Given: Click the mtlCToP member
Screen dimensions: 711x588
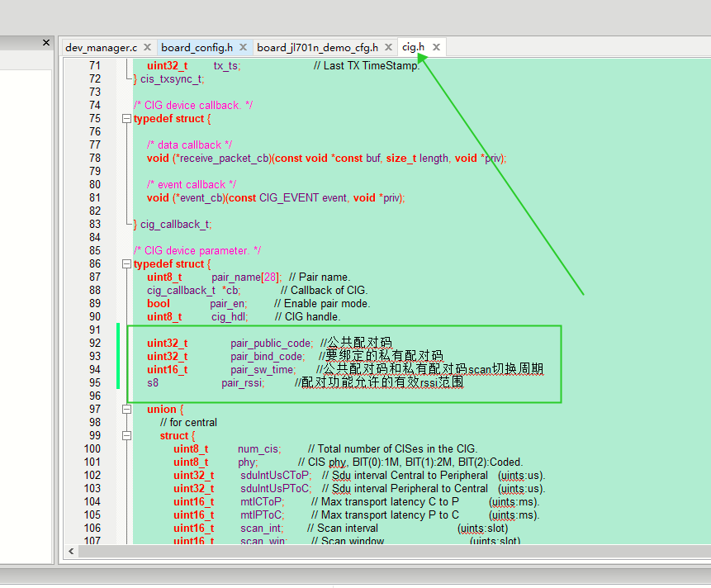Looking at the screenshot, I should [262, 502].
